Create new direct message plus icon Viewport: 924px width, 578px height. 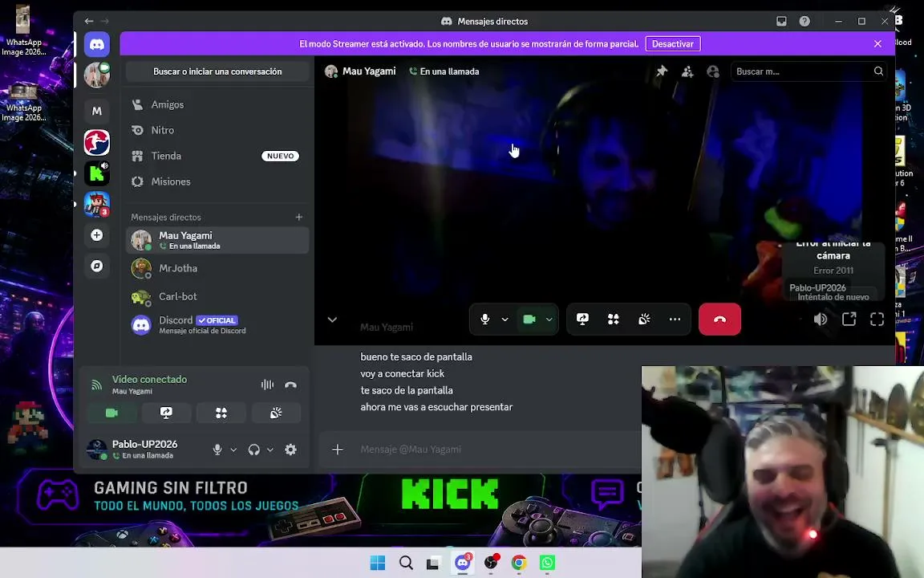298,217
